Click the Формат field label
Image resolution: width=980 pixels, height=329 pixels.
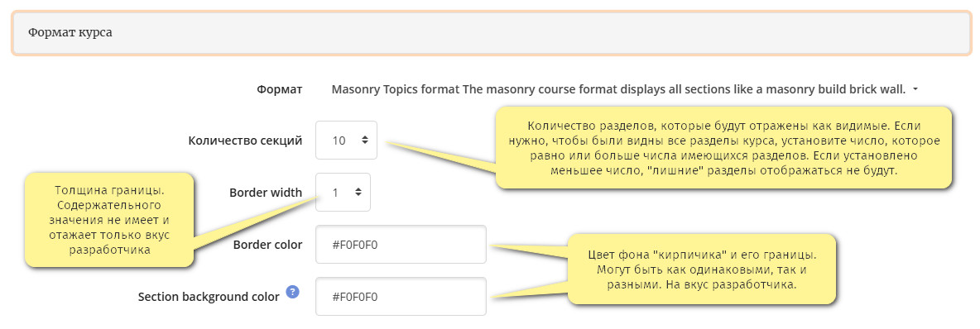pyautogui.click(x=280, y=89)
